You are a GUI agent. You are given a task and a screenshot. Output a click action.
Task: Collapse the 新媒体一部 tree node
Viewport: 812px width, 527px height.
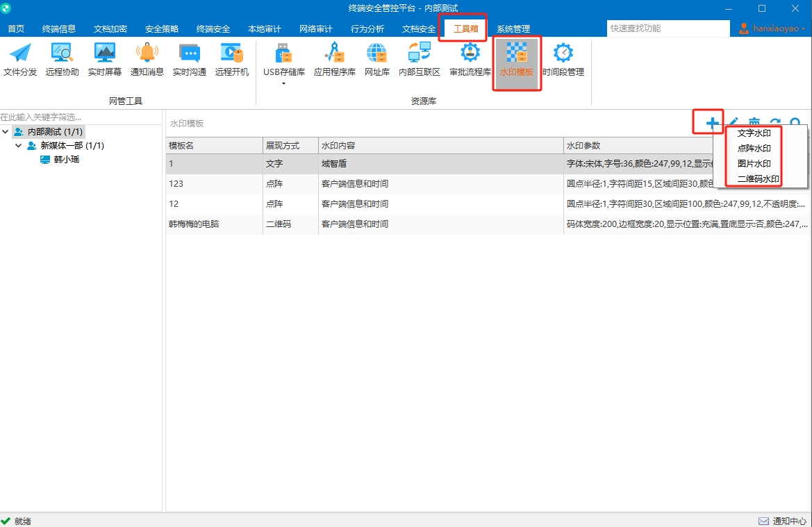coord(18,146)
